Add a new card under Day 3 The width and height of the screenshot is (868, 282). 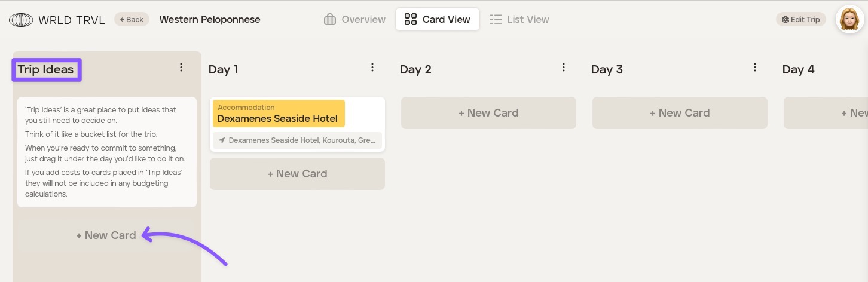coord(680,113)
